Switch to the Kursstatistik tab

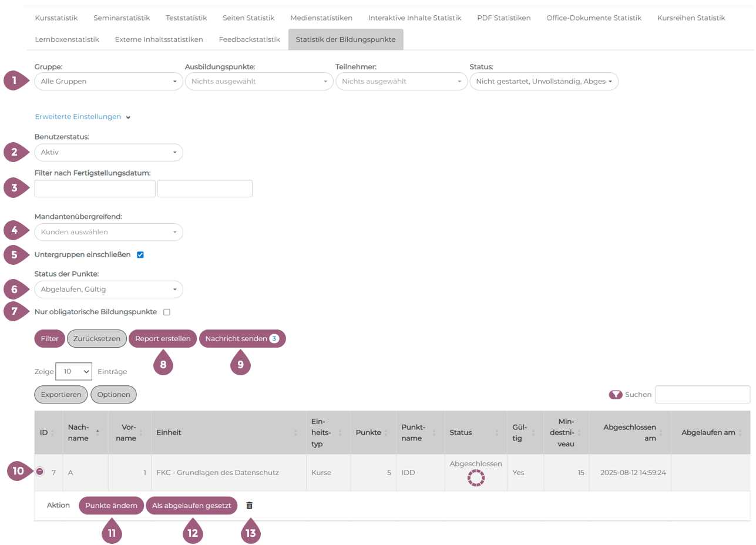[56, 18]
